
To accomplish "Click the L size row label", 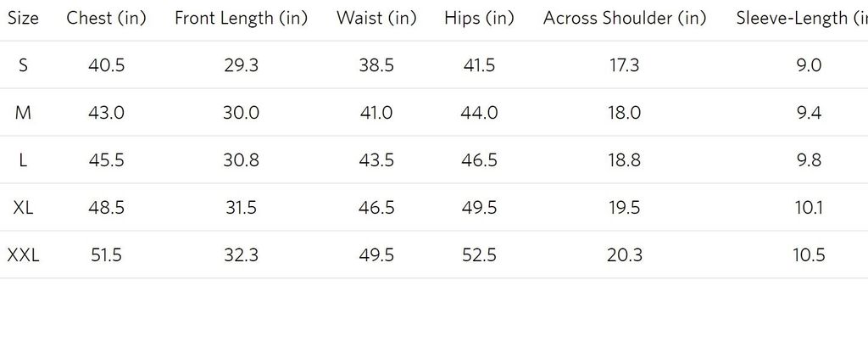I will (x=23, y=160).
